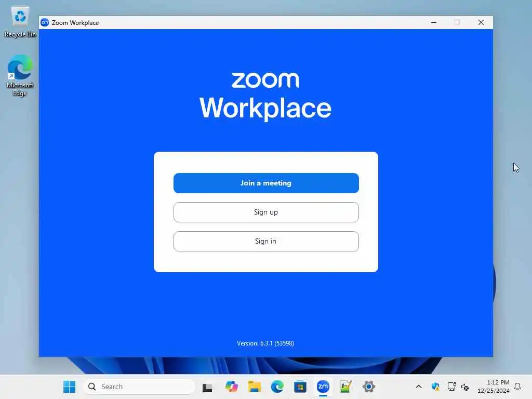Launch Microsoft Edge from the taskbar

[x=277, y=387]
